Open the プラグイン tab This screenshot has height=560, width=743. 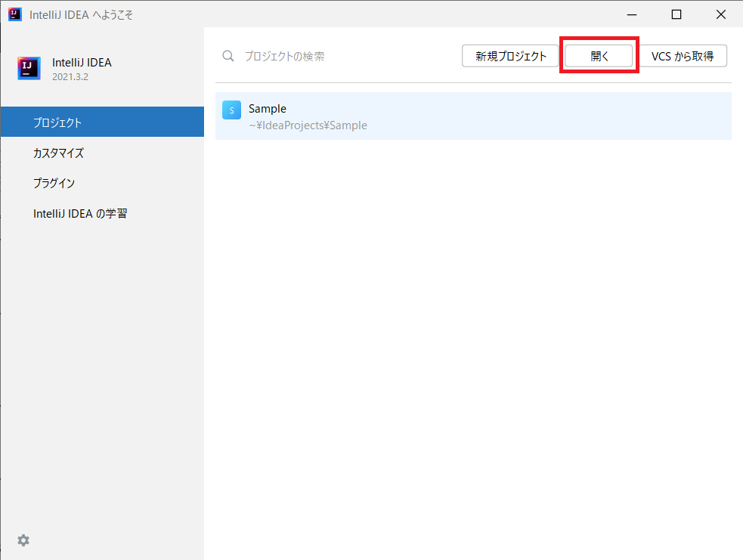pyautogui.click(x=102, y=183)
